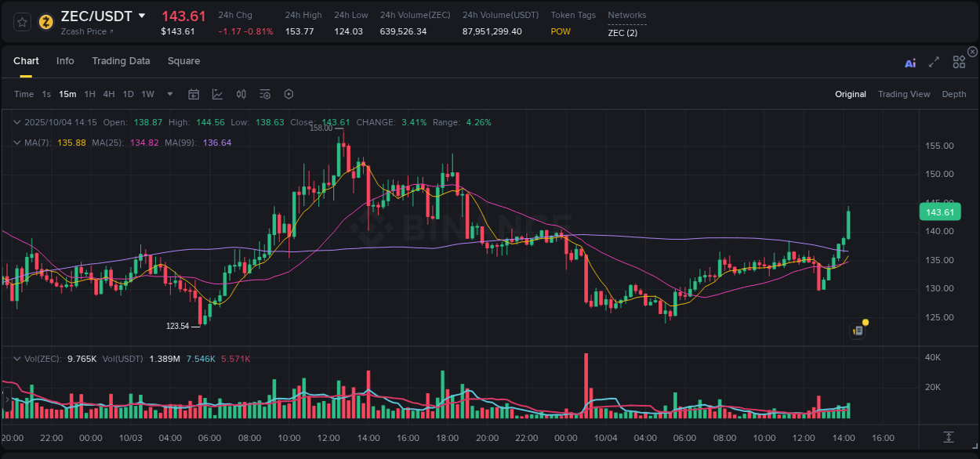Viewport: 980px width, 459px height.
Task: Select the line chart type icon
Action: (217, 93)
